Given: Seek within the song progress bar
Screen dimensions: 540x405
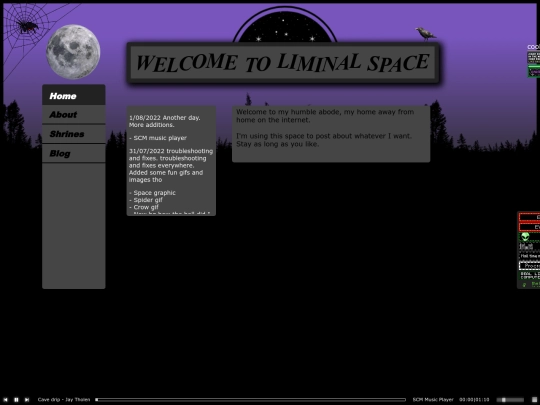Looking at the screenshot, I should (x=250, y=399).
